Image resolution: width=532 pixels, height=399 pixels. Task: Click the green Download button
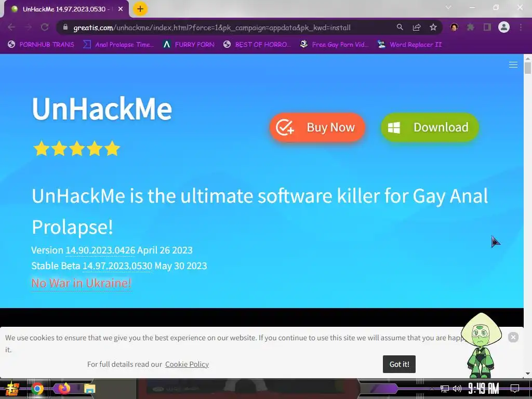point(430,127)
